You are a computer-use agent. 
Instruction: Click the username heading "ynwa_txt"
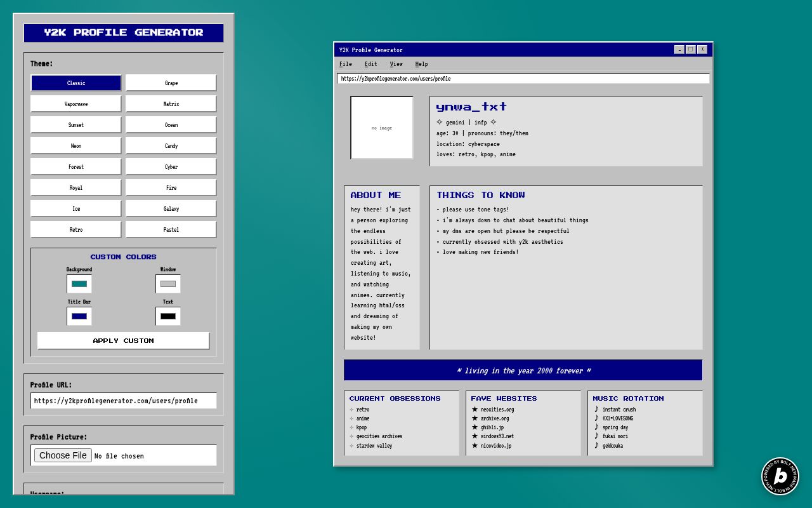471,107
